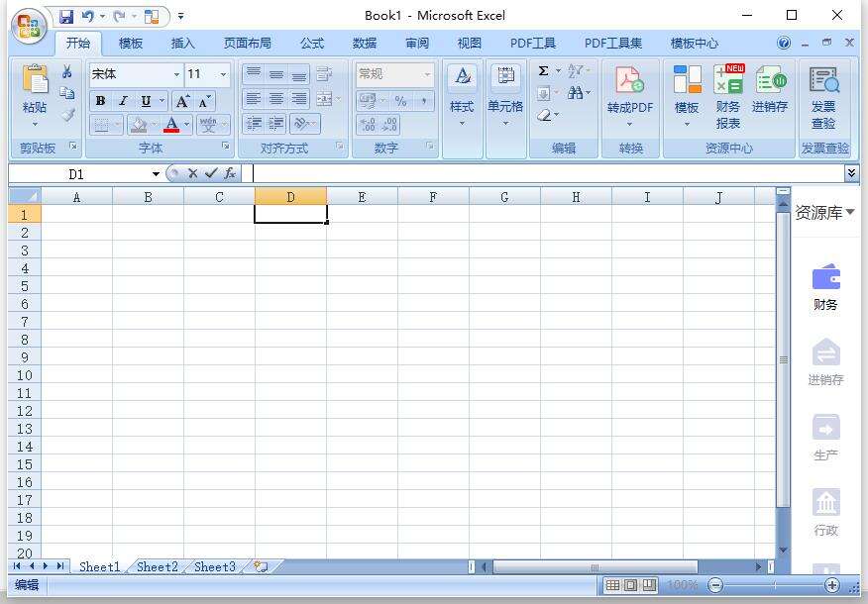Select the Format Painter brush
Viewport: 868px width, 604px height.
[x=67, y=115]
